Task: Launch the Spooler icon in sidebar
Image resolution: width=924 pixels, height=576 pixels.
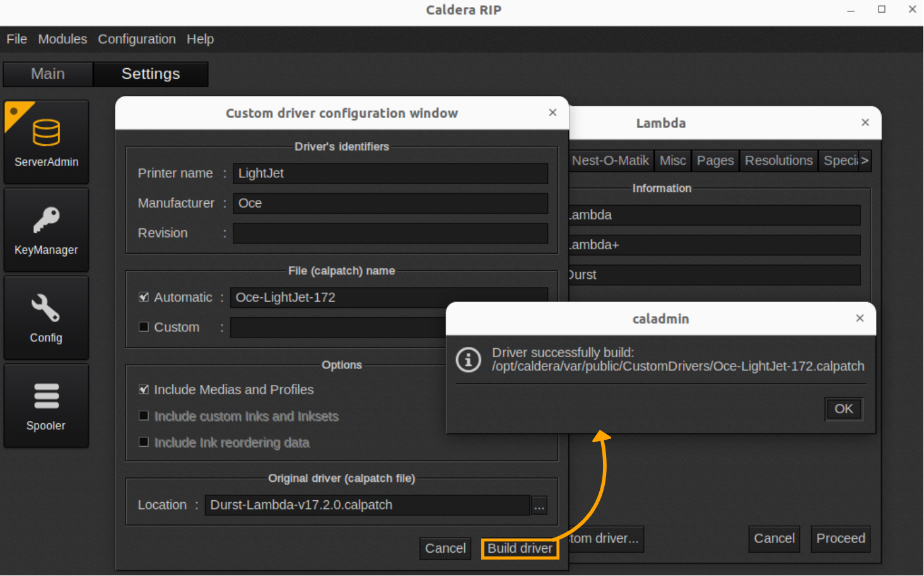Action: (46, 404)
